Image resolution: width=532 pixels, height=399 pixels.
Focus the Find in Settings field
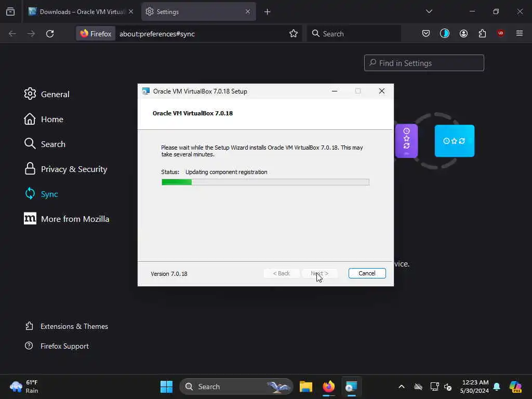(x=424, y=63)
